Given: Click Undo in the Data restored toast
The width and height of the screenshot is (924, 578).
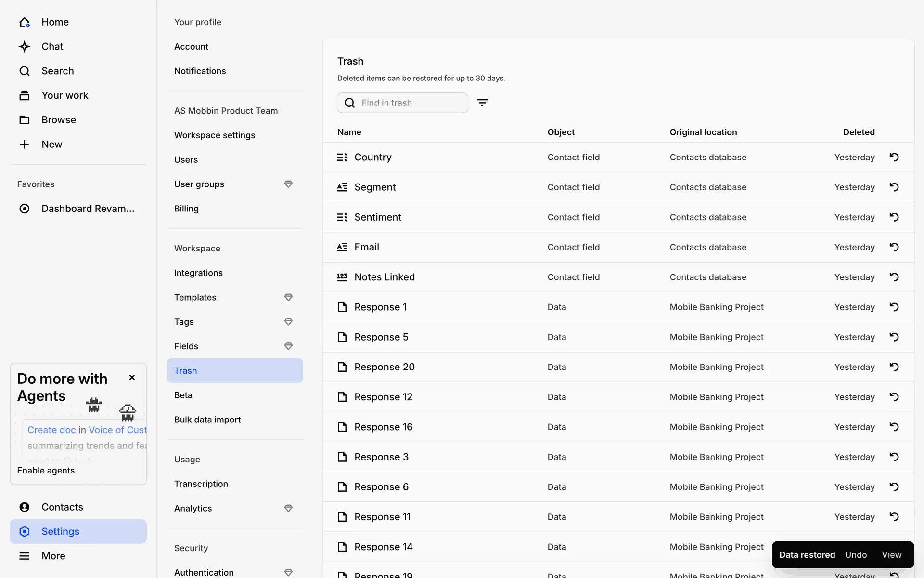Looking at the screenshot, I should (x=856, y=555).
